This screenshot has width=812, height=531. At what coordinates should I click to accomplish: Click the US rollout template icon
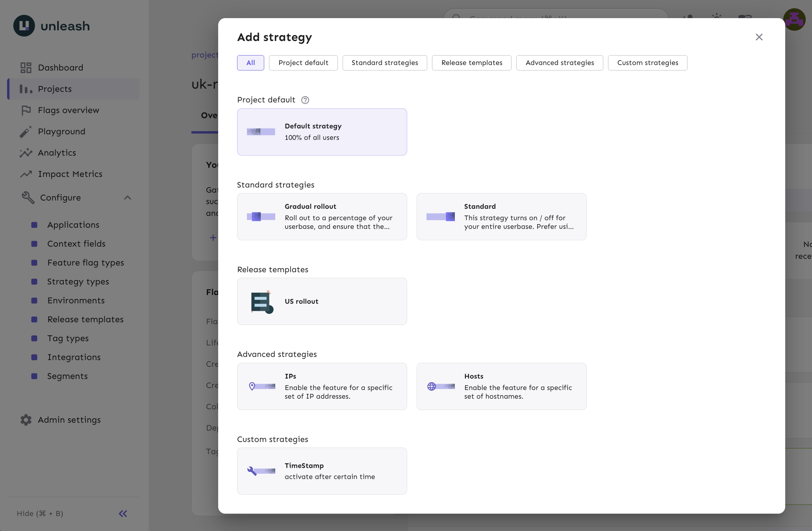click(261, 302)
